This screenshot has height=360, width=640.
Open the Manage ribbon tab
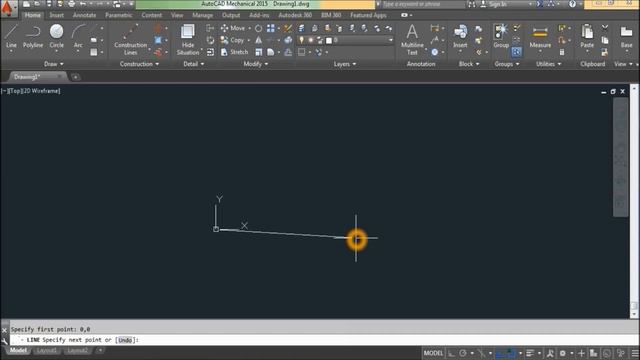pos(202,15)
